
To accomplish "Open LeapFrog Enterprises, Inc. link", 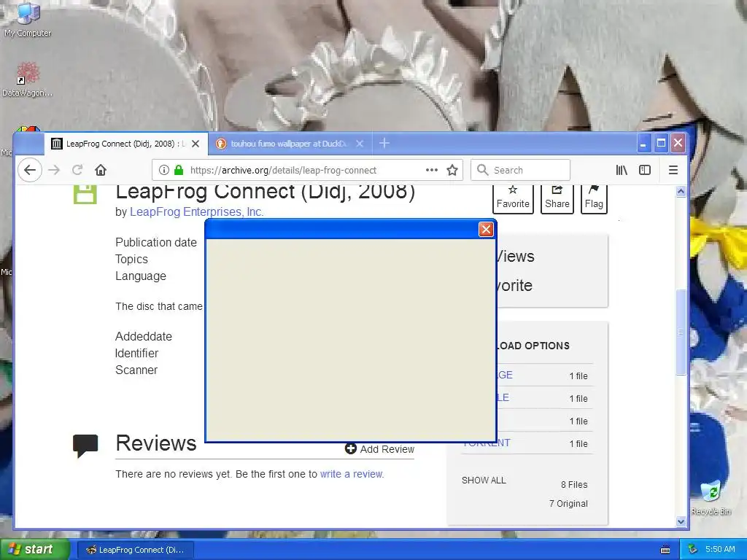I will [196, 212].
